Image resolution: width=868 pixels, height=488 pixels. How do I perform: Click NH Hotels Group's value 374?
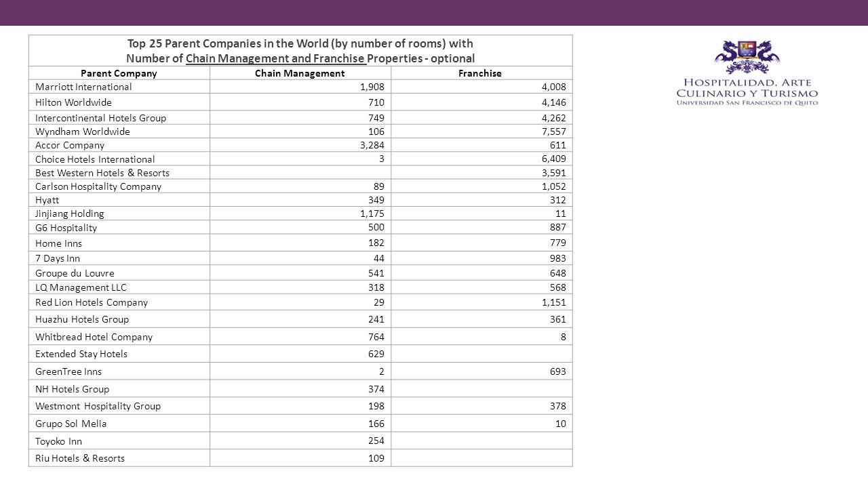coord(376,389)
